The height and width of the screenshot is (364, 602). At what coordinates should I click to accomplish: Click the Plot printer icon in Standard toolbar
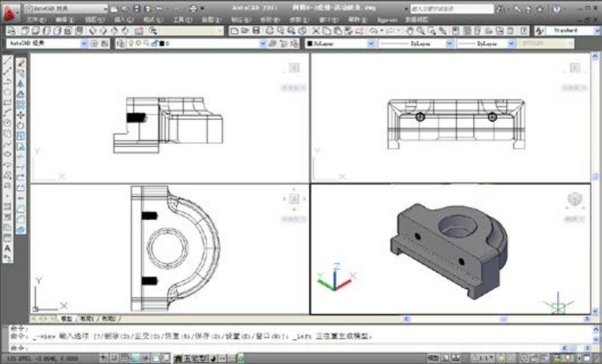(x=270, y=31)
